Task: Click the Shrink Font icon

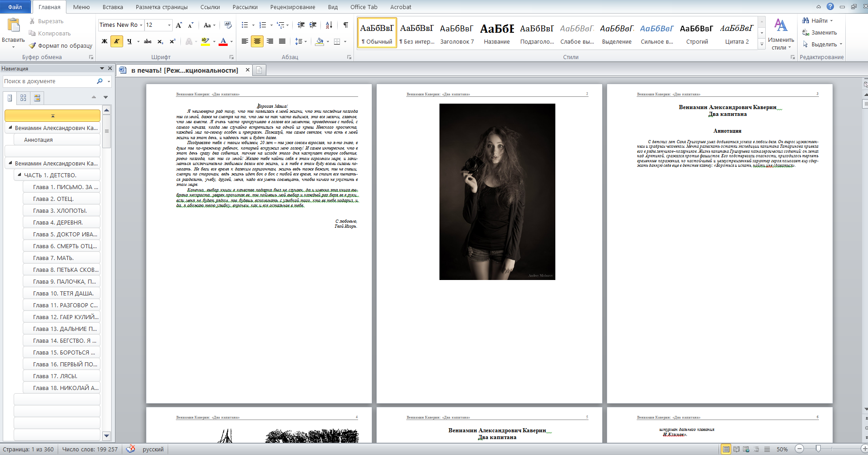Action: [x=190, y=25]
